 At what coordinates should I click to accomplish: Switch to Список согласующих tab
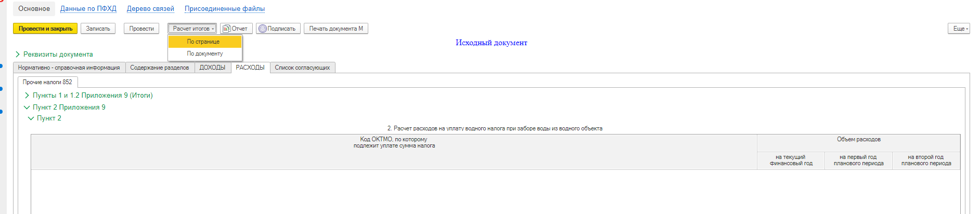coord(302,68)
